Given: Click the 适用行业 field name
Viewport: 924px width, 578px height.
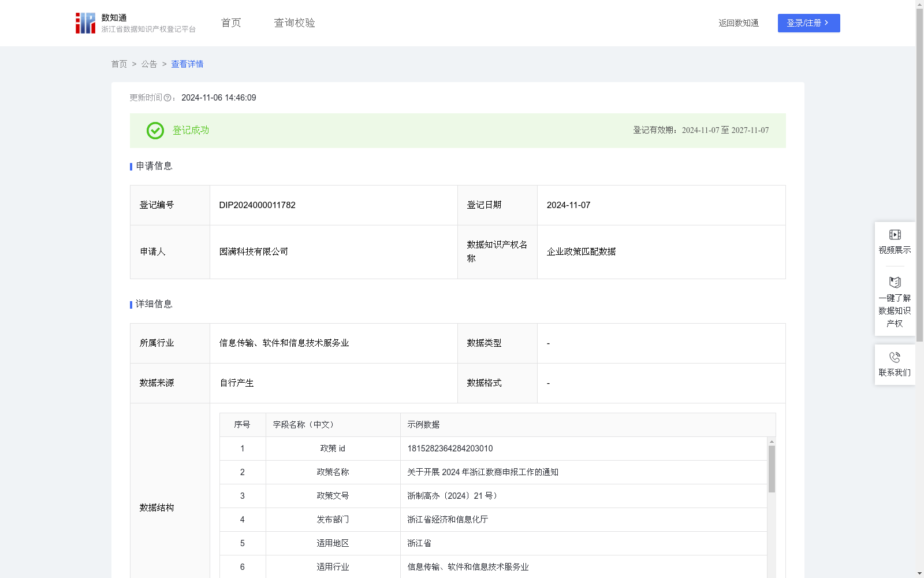Looking at the screenshot, I should coord(333,567).
